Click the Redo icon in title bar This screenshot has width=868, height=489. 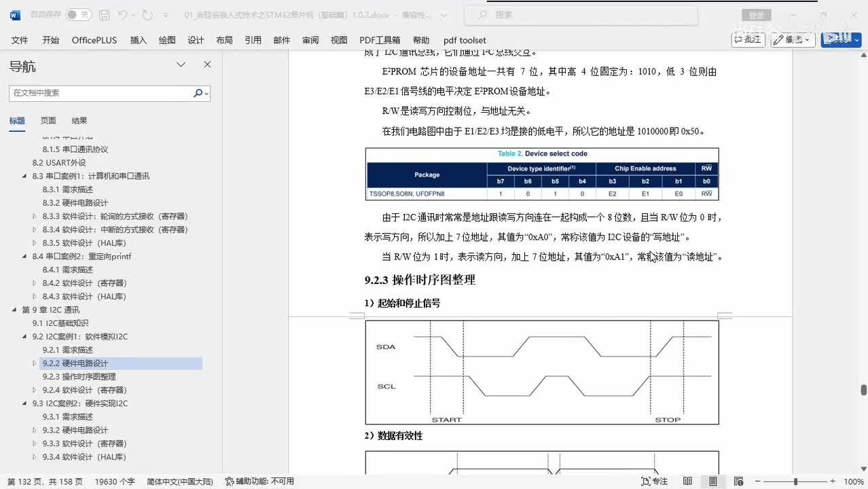click(x=147, y=14)
